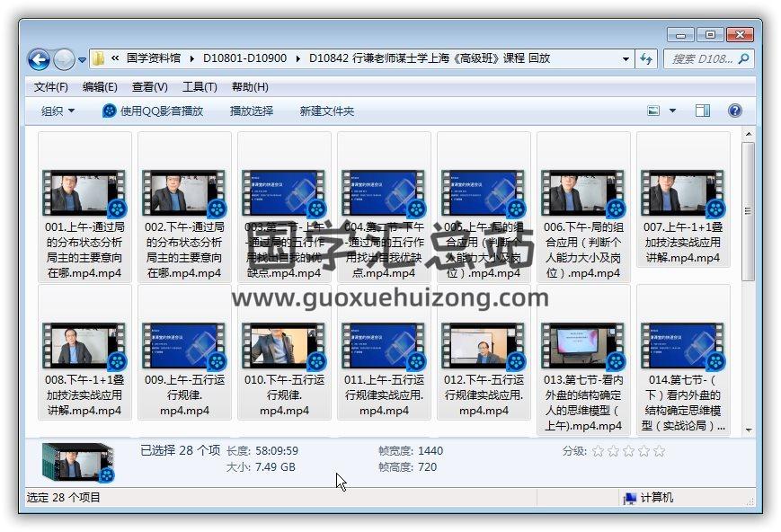781x532 pixels.
Task: Set the rating to five stars
Action: 660,451
